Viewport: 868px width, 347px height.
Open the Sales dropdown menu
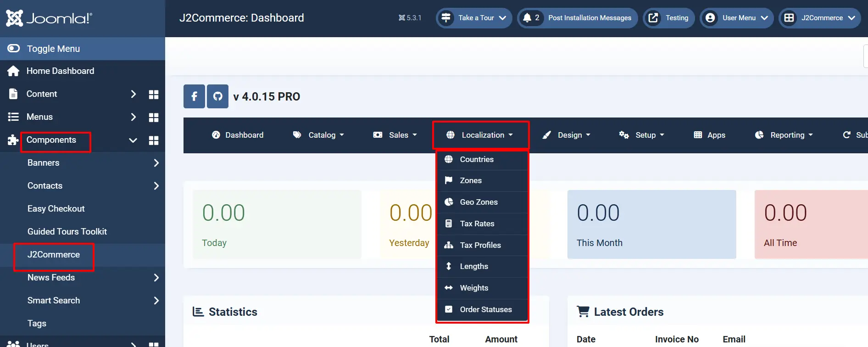coord(395,135)
